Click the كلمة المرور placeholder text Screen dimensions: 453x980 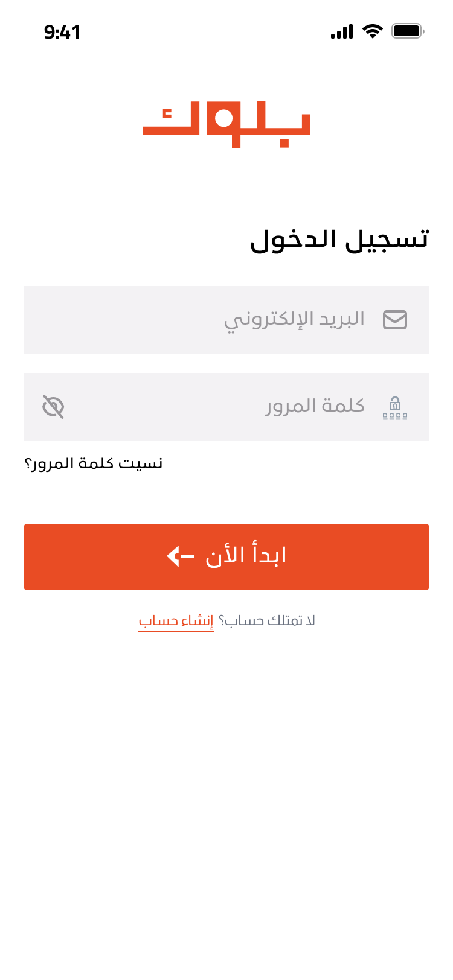click(x=315, y=406)
